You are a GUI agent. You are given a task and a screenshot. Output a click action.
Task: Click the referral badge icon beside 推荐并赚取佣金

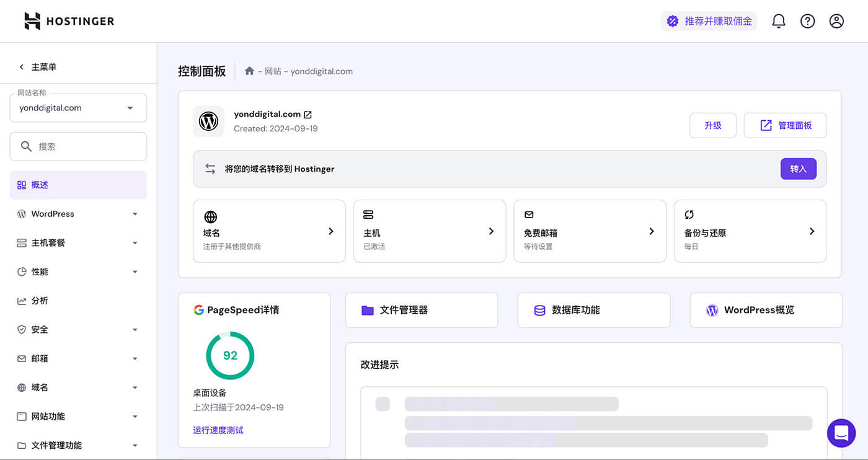point(673,21)
